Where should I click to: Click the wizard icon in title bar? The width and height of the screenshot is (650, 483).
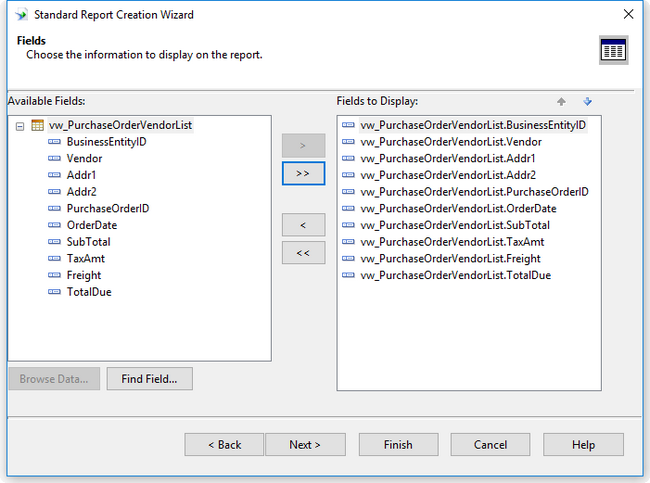pyautogui.click(x=21, y=15)
